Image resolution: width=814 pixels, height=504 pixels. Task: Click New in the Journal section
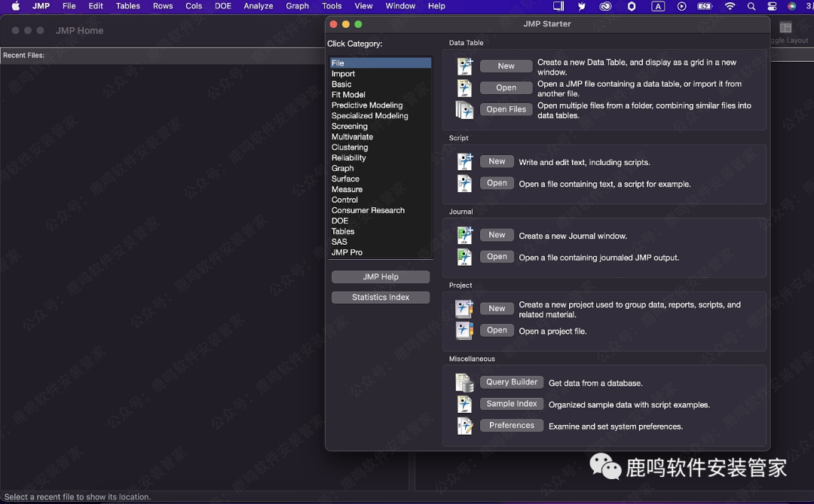pos(497,235)
